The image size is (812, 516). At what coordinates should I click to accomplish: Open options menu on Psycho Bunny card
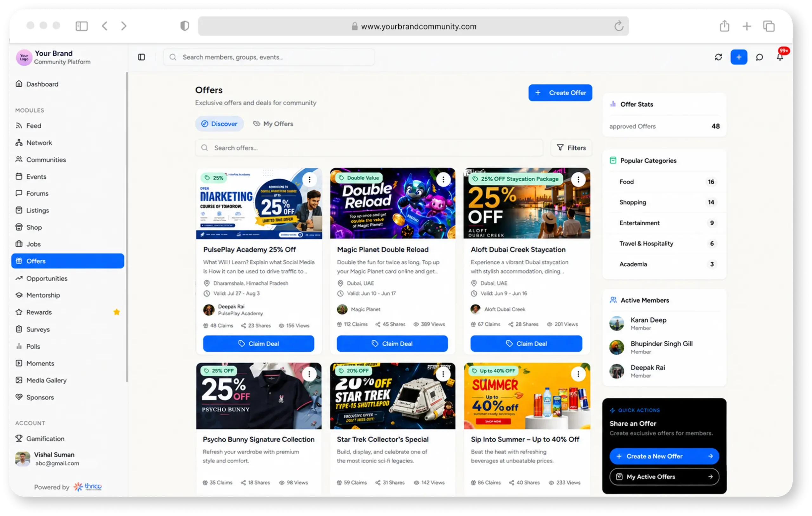click(309, 374)
